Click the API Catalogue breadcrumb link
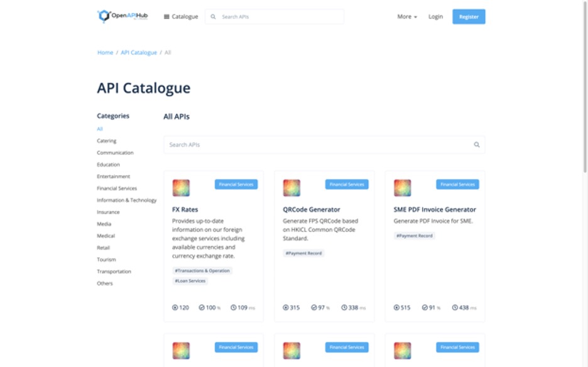Image resolution: width=588 pixels, height=367 pixels. 139,53
